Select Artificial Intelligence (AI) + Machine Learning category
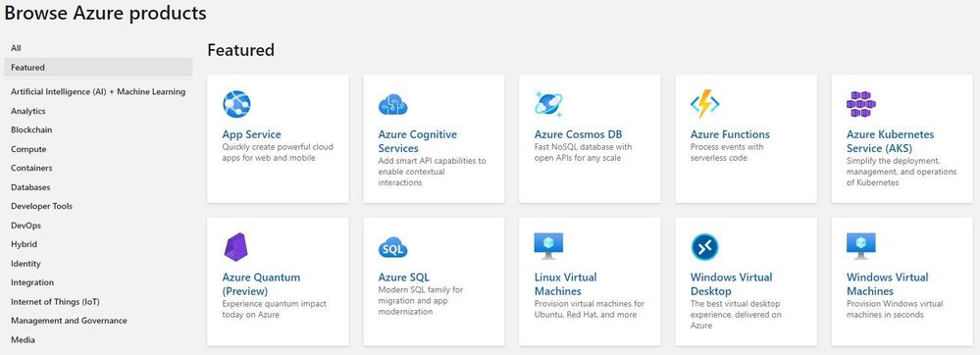This screenshot has width=980, height=355. click(x=98, y=92)
